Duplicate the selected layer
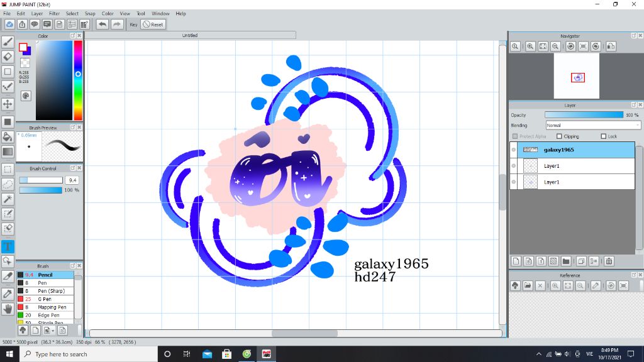Viewport: 644px width, 362px height. pyautogui.click(x=581, y=261)
